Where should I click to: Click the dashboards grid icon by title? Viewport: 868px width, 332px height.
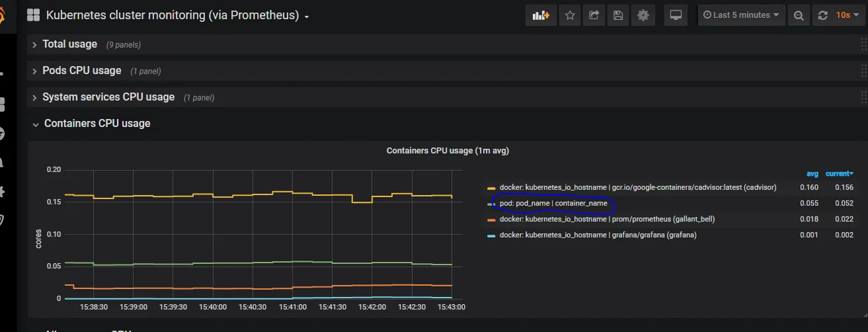pyautogui.click(x=33, y=15)
